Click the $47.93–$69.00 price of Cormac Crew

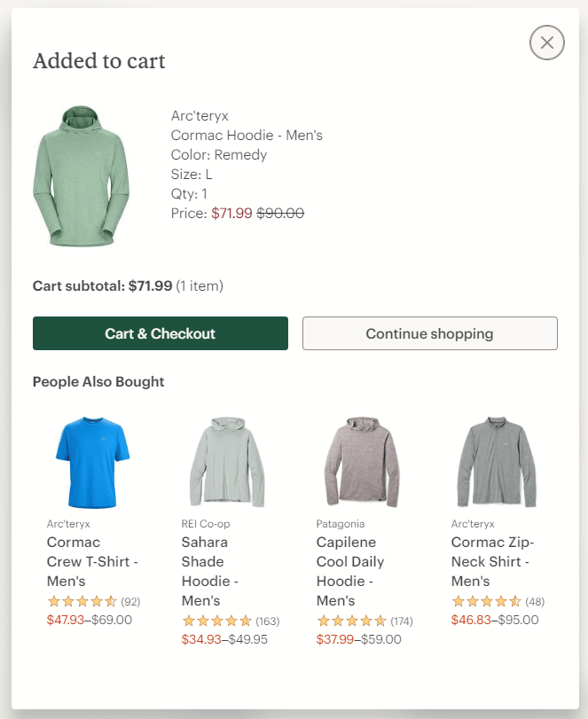click(90, 620)
